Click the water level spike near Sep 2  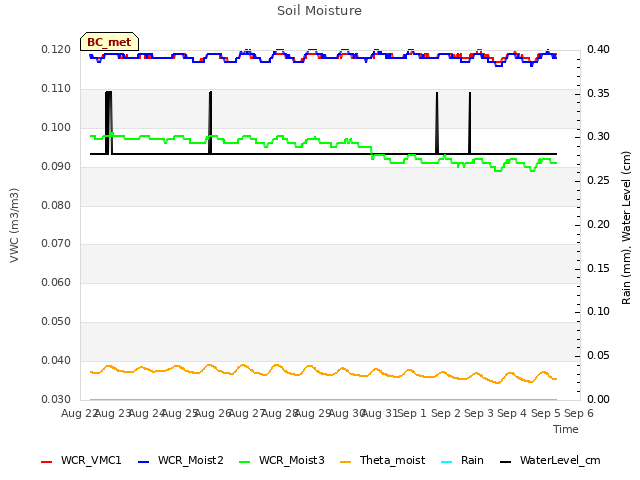tap(437, 122)
